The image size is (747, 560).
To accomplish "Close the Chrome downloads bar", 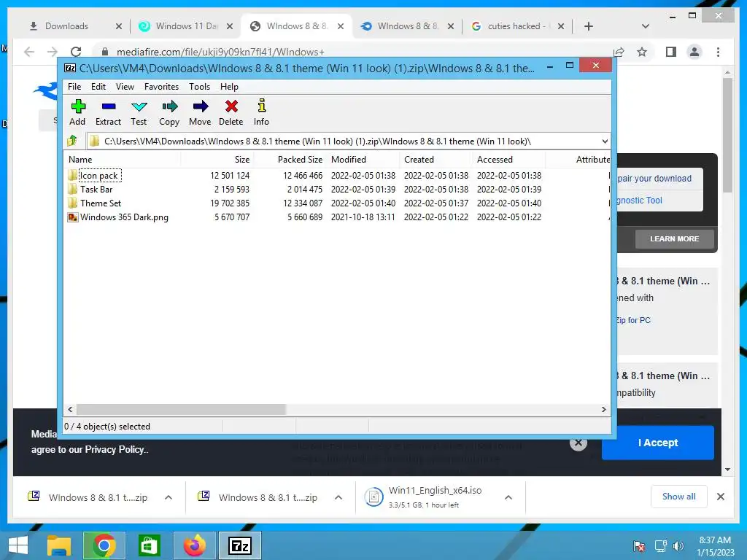I will [720, 497].
